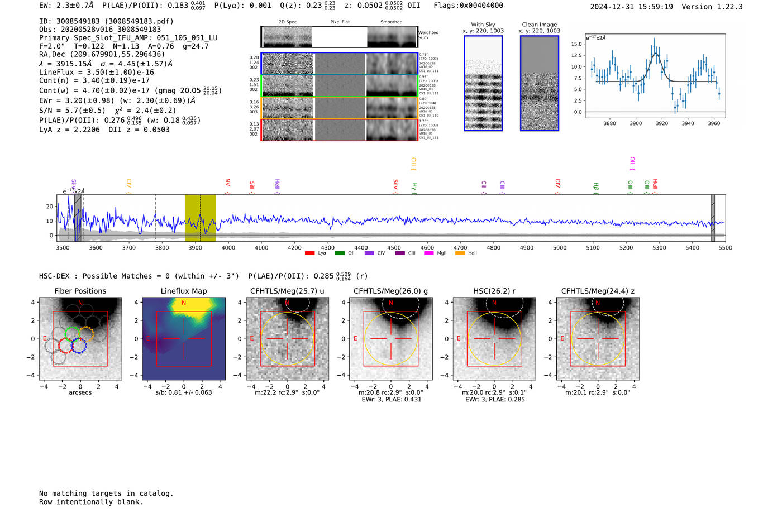Select the red-bordered 2D spectrum fiber row
Image resolution: width=782 pixels, height=532 pixels.
339,130
